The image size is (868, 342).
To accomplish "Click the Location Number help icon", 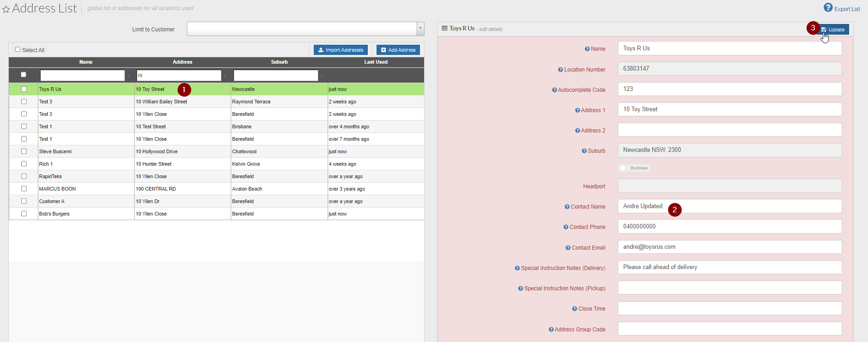I will [560, 70].
